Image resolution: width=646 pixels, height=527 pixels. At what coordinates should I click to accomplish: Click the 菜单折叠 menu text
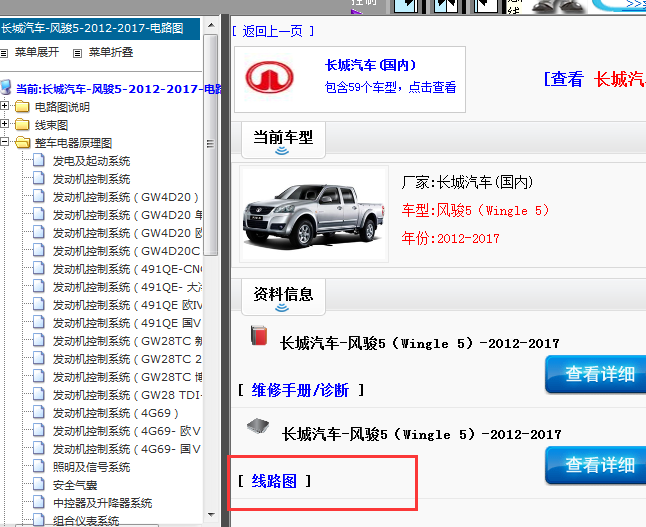click(x=111, y=52)
